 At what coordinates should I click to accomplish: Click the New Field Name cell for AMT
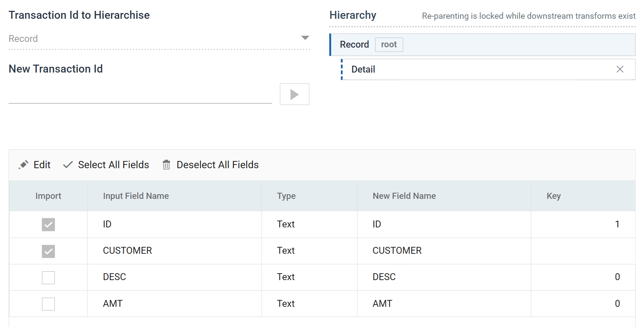pyautogui.click(x=444, y=304)
